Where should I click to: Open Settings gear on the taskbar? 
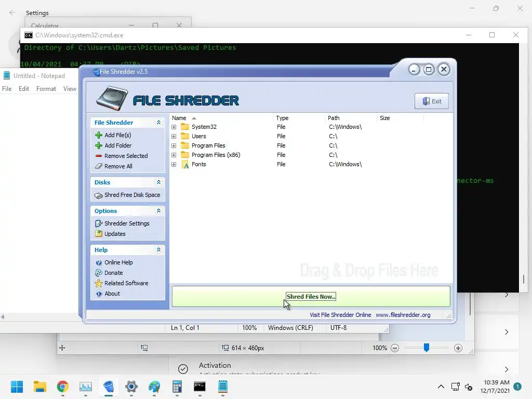point(131,387)
